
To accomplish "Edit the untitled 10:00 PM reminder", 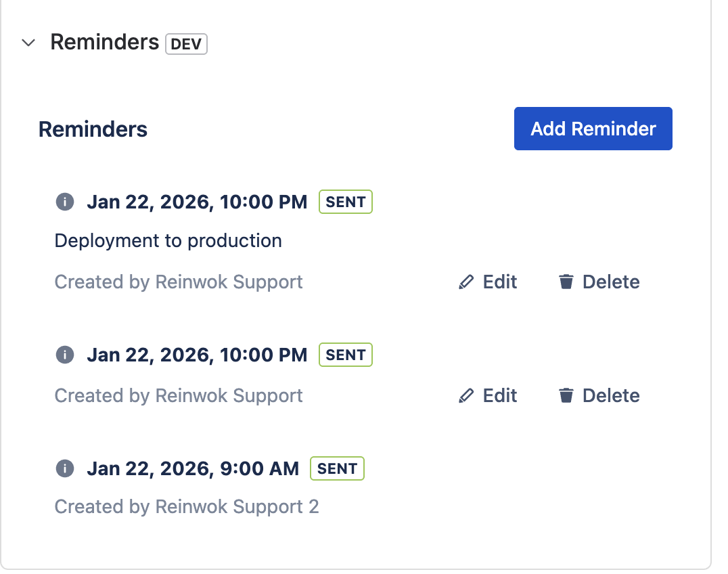I will (488, 395).
